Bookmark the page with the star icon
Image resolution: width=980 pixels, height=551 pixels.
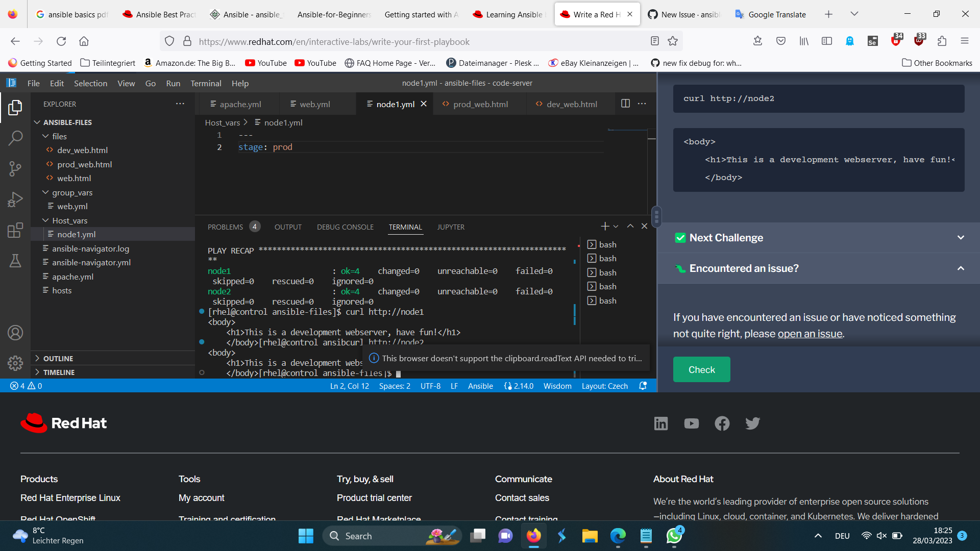[x=673, y=41]
